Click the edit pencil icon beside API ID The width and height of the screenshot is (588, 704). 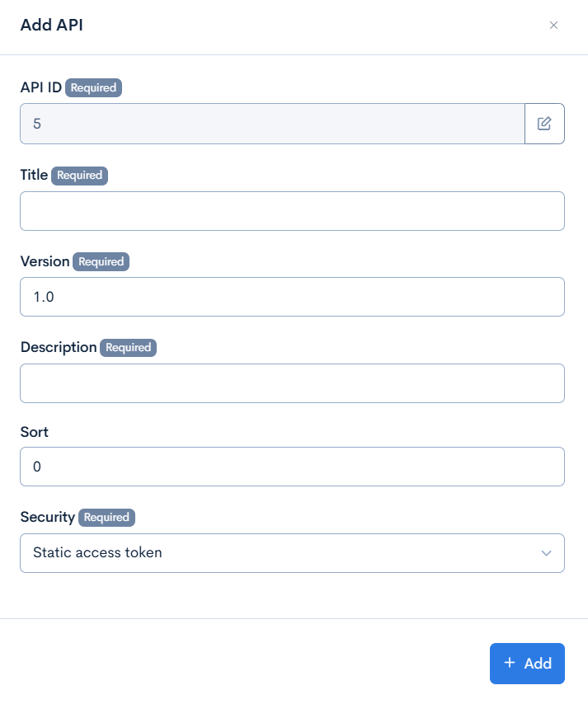(544, 123)
